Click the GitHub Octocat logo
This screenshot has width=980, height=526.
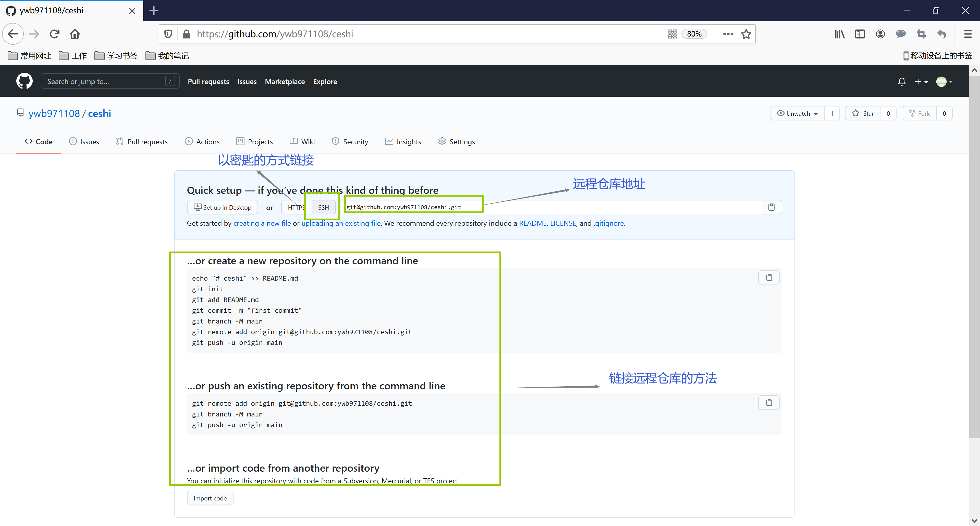pyautogui.click(x=24, y=81)
